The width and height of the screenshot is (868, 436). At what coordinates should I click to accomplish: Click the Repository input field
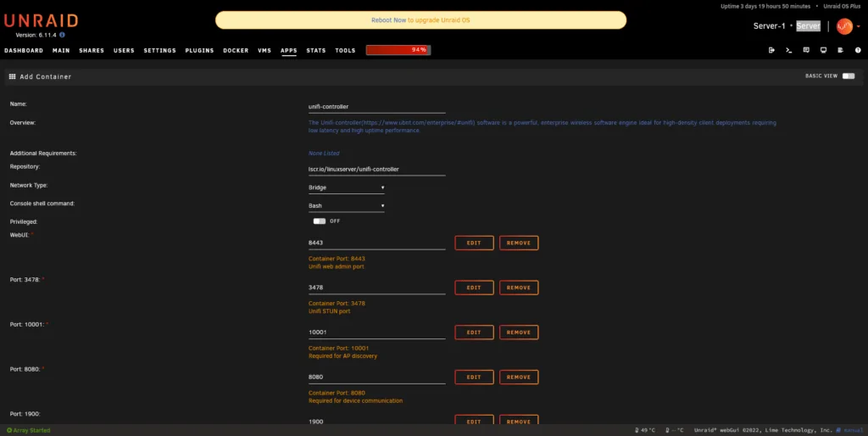pos(377,170)
